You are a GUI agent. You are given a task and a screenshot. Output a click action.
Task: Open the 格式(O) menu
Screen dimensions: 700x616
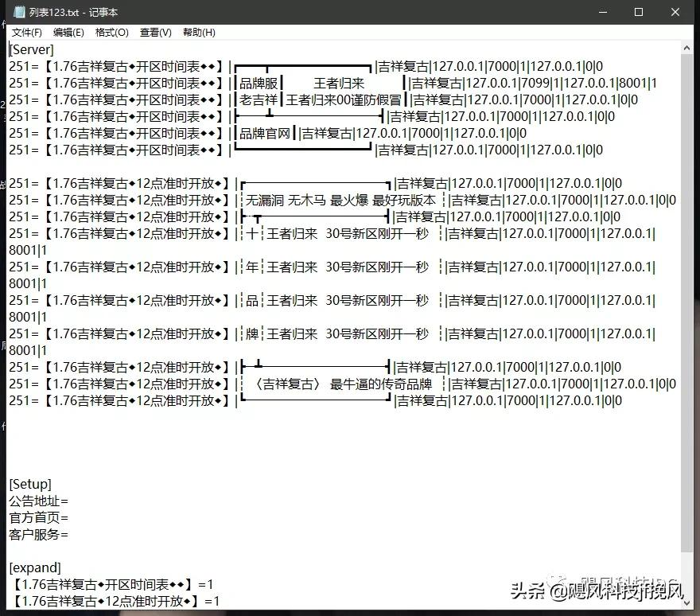(111, 33)
